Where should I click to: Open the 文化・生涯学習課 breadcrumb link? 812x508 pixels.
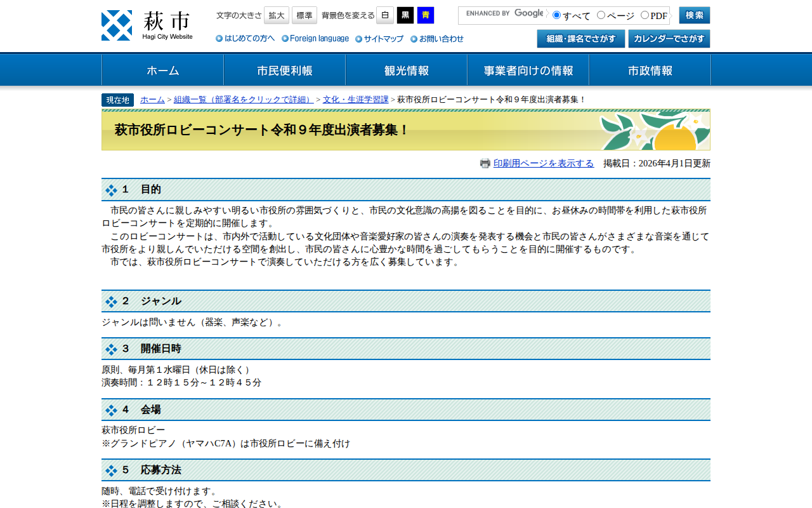click(x=356, y=99)
